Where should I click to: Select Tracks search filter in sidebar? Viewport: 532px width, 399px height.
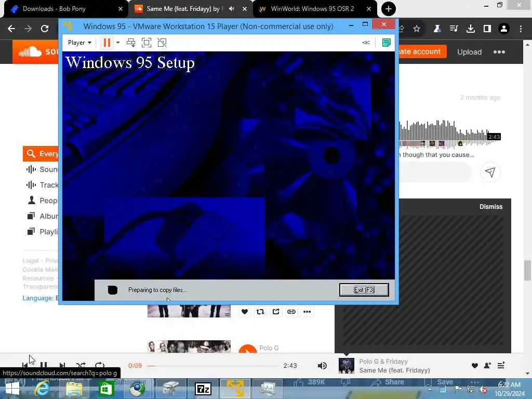[x=42, y=185]
